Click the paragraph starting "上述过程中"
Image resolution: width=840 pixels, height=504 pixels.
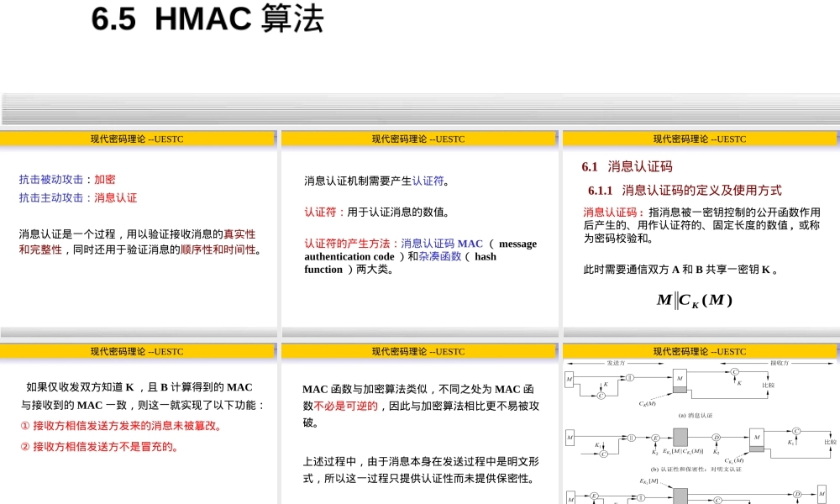[421, 470]
